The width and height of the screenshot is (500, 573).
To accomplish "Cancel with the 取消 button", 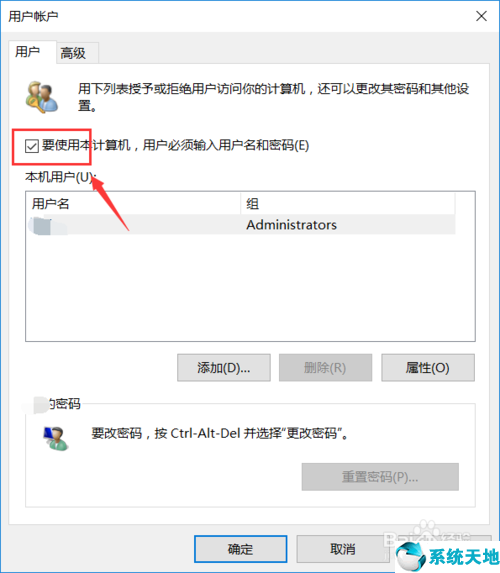I will [x=342, y=549].
